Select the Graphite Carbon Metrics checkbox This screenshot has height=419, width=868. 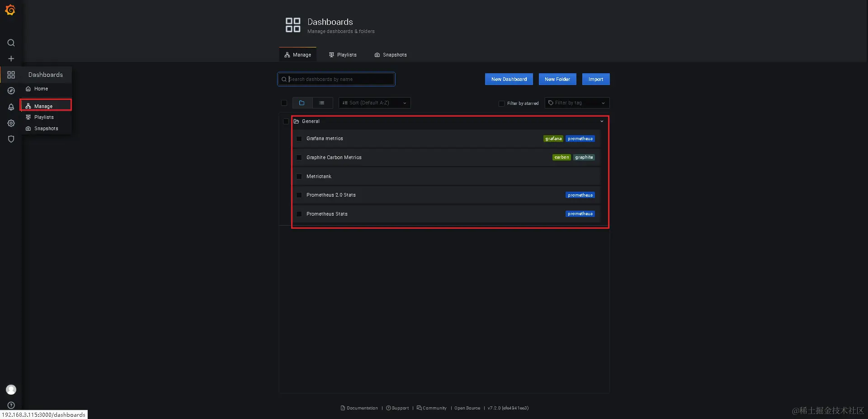[x=299, y=158]
